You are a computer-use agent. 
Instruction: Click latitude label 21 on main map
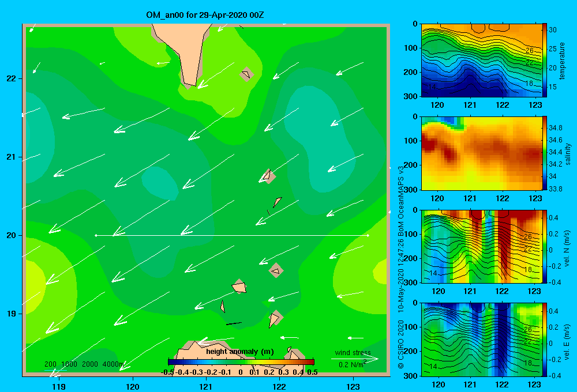click(x=12, y=157)
